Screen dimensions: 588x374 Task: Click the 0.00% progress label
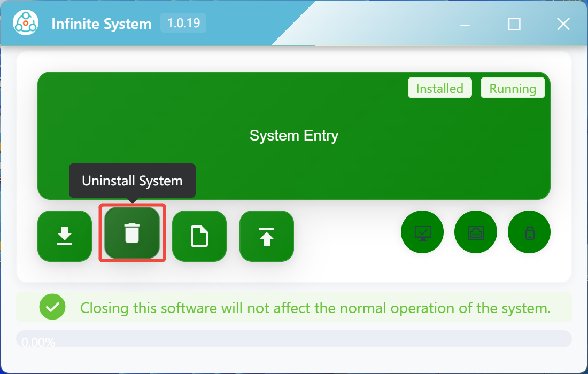point(38,342)
